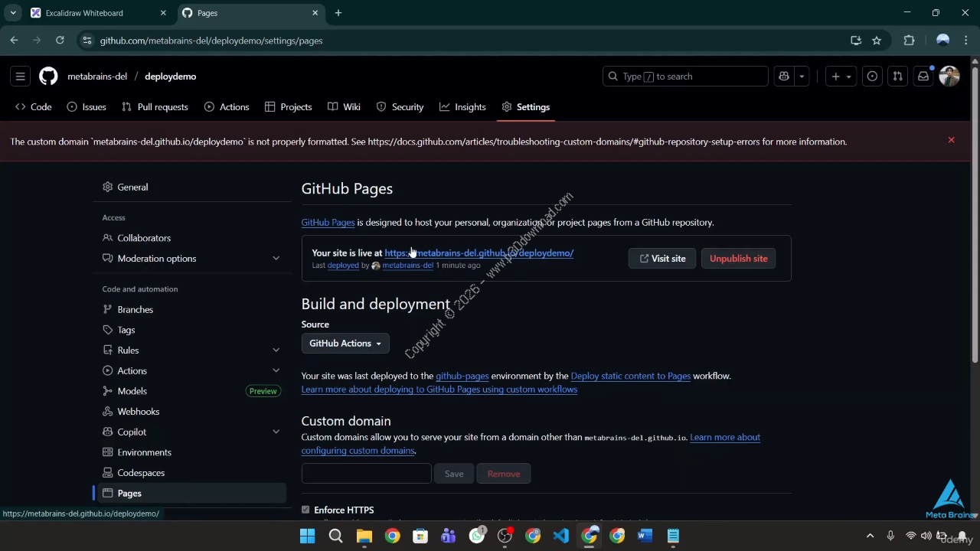Image resolution: width=980 pixels, height=551 pixels.
Task: Switch to the Actions repository tab
Action: coord(227,107)
